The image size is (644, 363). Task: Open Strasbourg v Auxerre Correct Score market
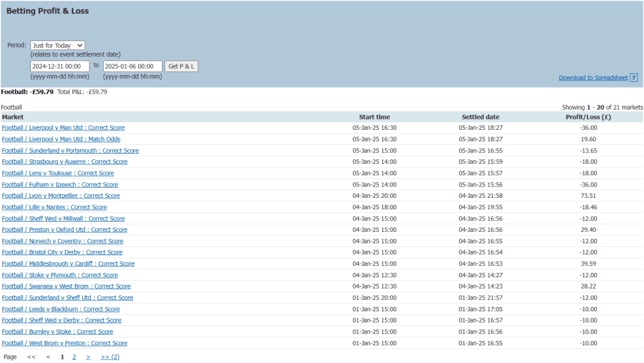(x=64, y=162)
